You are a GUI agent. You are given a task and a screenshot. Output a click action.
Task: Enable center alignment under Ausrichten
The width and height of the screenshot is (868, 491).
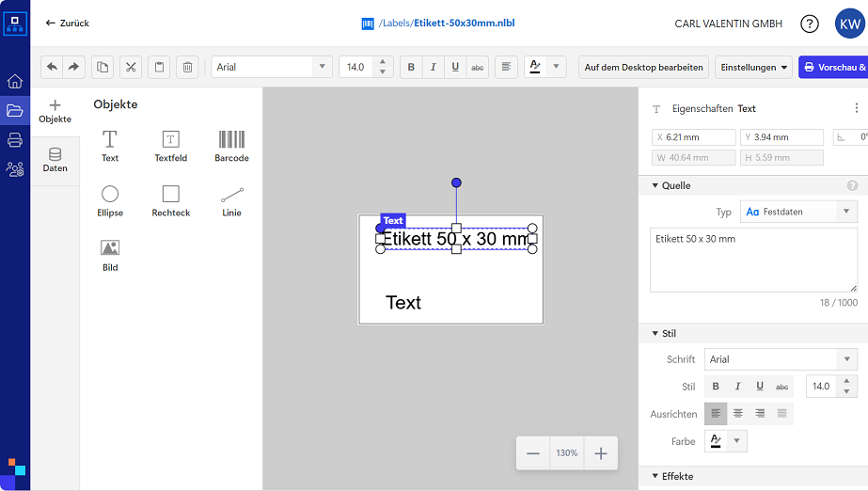tap(738, 414)
